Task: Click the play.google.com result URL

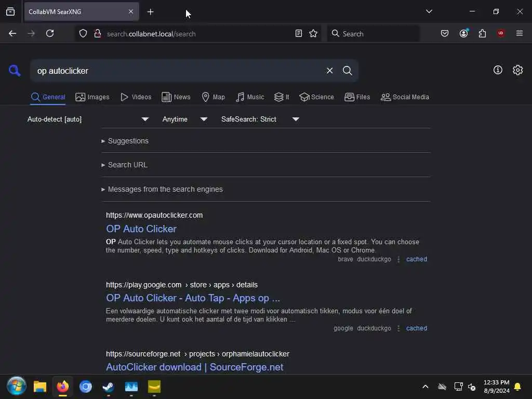Action: 181,285
